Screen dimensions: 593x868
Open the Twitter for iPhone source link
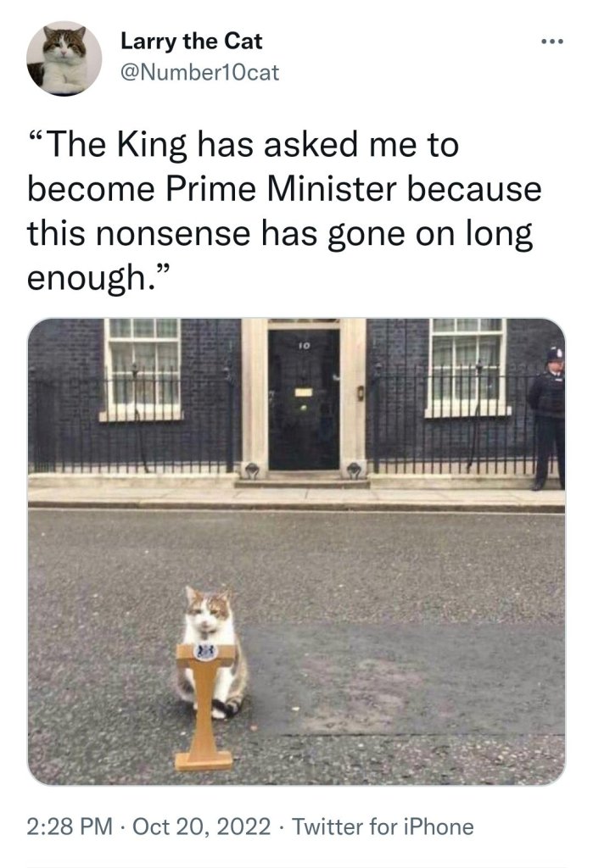(x=383, y=826)
